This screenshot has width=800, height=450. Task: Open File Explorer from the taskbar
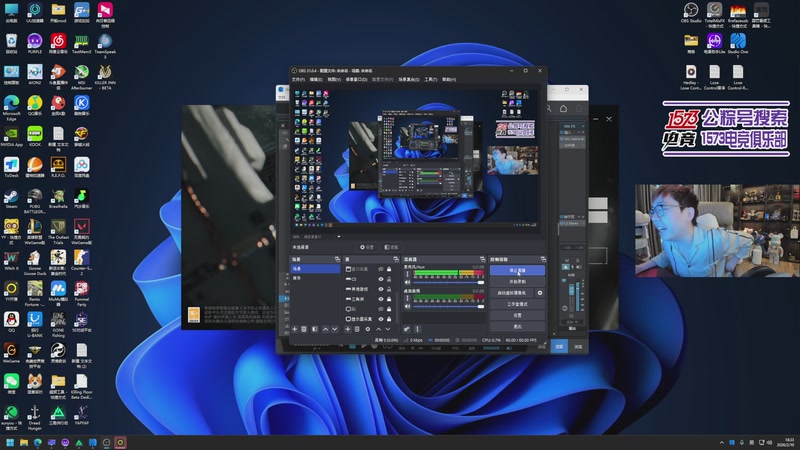pyautogui.click(x=23, y=442)
